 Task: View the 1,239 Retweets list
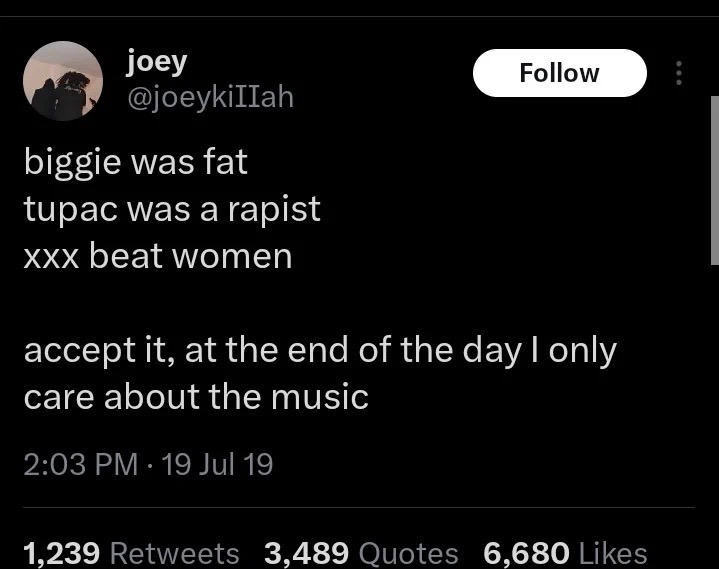131,552
